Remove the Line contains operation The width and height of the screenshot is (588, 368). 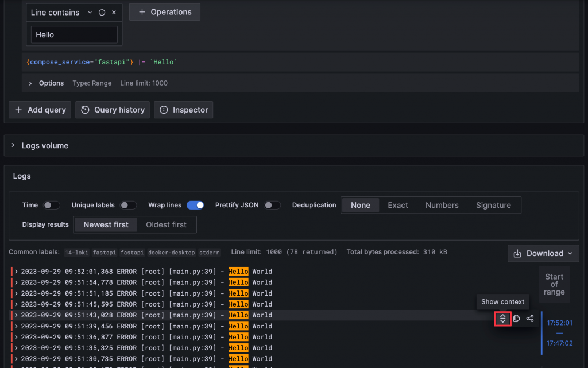(x=114, y=13)
